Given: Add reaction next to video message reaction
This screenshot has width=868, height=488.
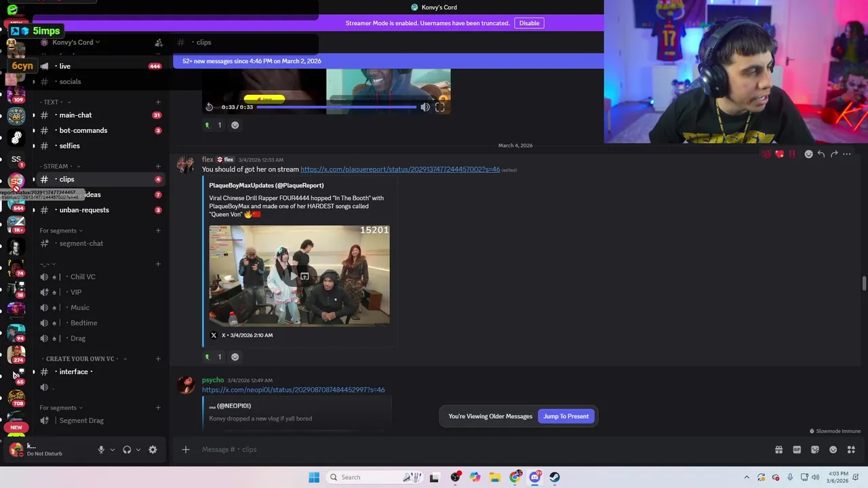Looking at the screenshot, I should coord(235,125).
